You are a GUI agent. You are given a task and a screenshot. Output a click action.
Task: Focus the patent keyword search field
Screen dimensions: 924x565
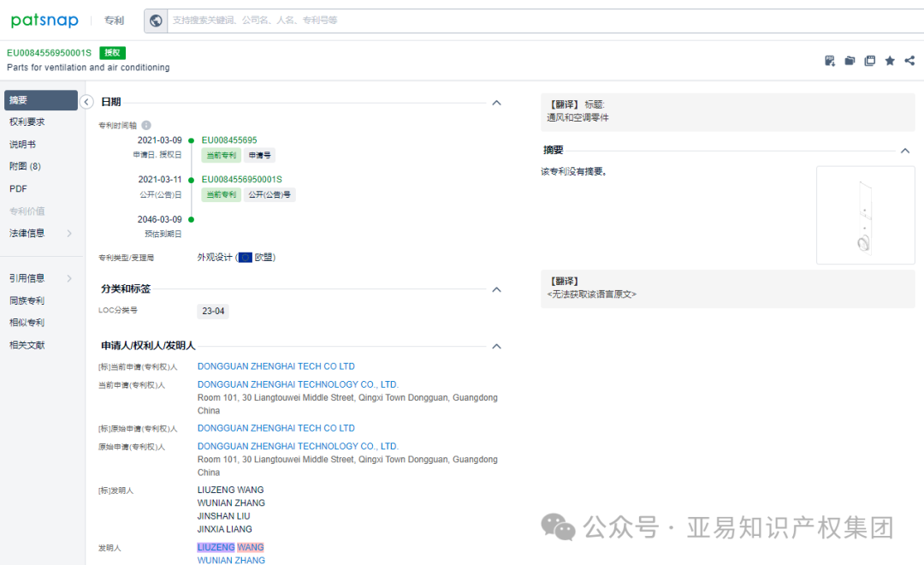[545, 21]
